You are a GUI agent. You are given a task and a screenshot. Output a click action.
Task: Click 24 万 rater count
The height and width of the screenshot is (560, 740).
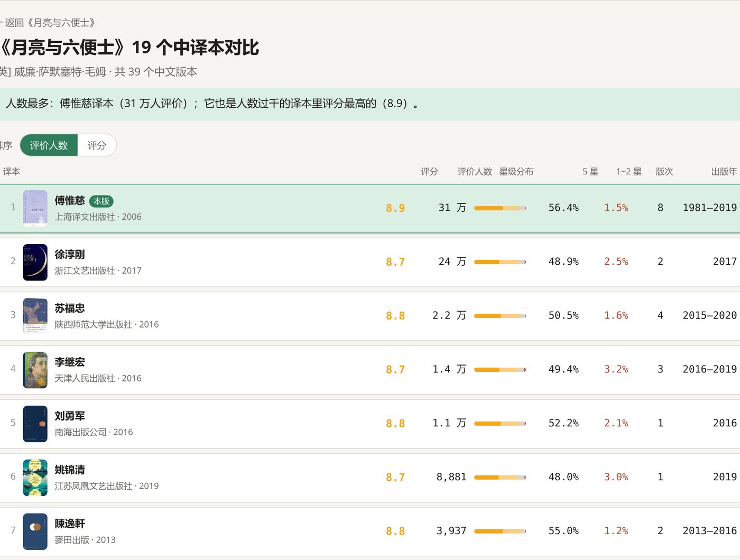452,262
